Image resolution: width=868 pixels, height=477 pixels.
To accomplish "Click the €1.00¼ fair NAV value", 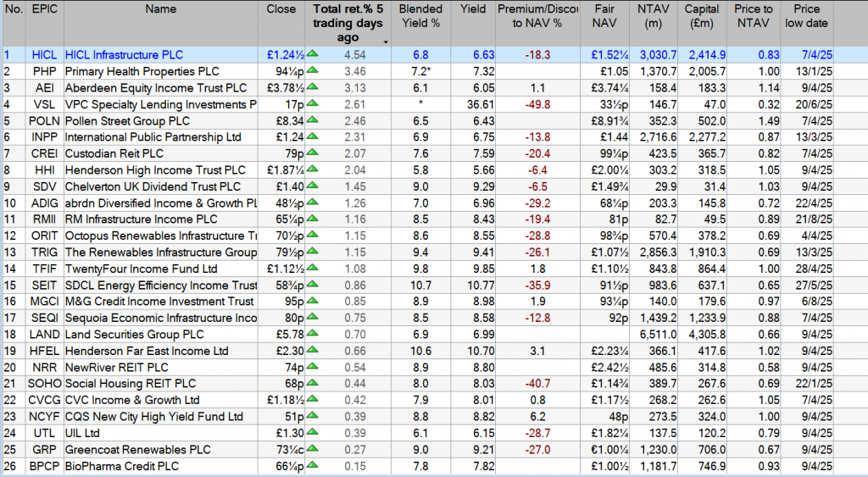I will pyautogui.click(x=609, y=450).
